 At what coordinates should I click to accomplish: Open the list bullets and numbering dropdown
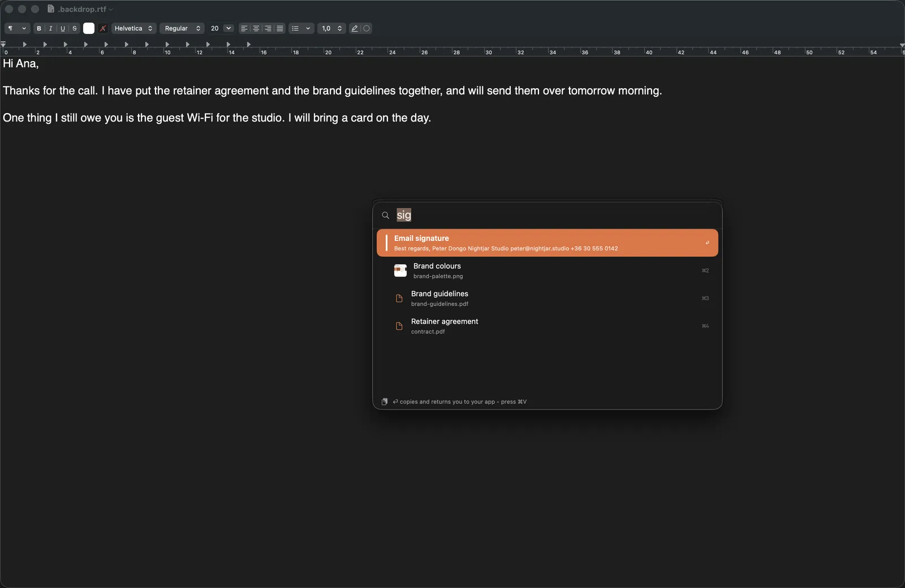coord(301,28)
